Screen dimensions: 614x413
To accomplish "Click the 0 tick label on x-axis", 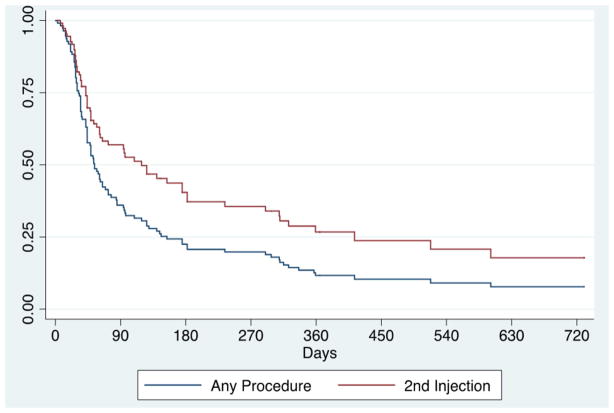I will tap(56, 336).
